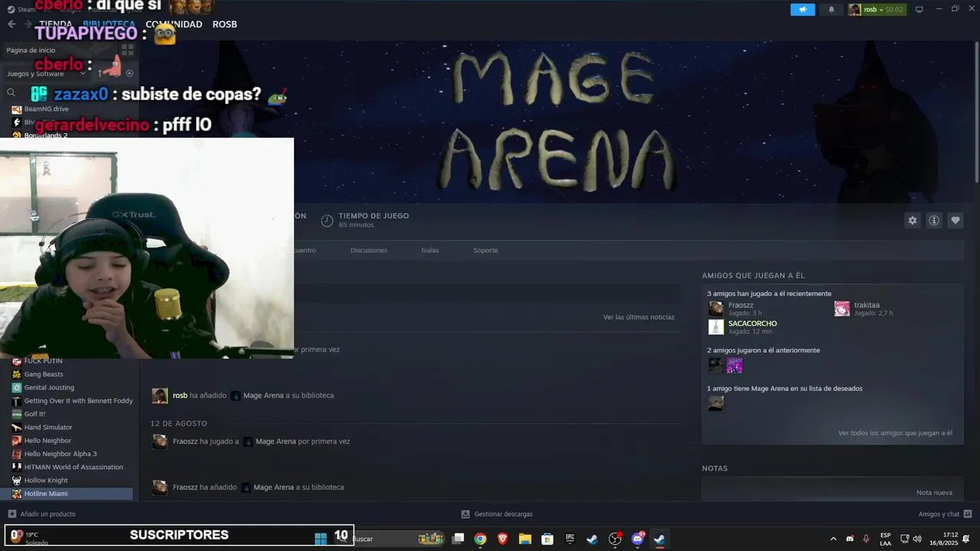Screen dimensions: 980x551
Task: Click rosb in the activity feed
Action: [x=180, y=396]
